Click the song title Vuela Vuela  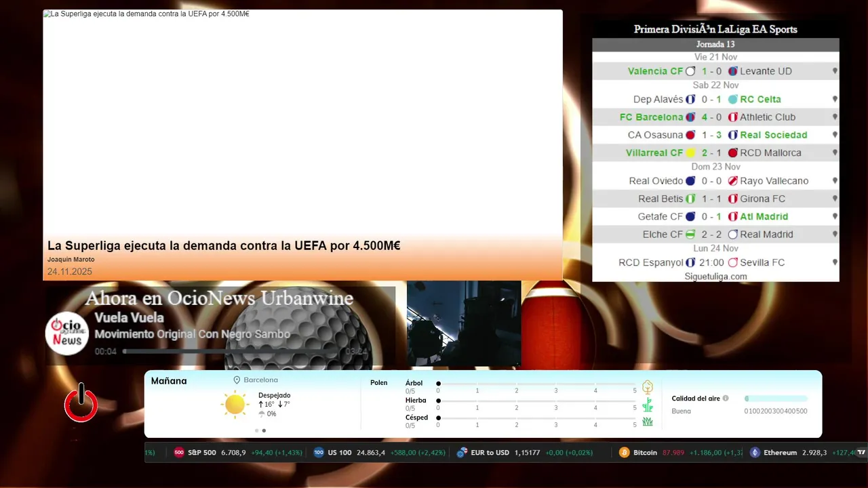(x=129, y=318)
